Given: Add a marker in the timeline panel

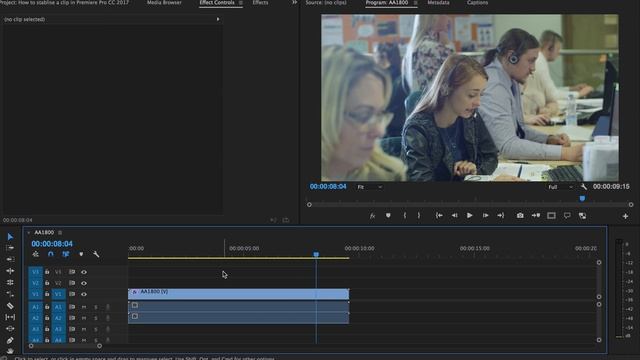Looking at the screenshot, I should point(81,254).
